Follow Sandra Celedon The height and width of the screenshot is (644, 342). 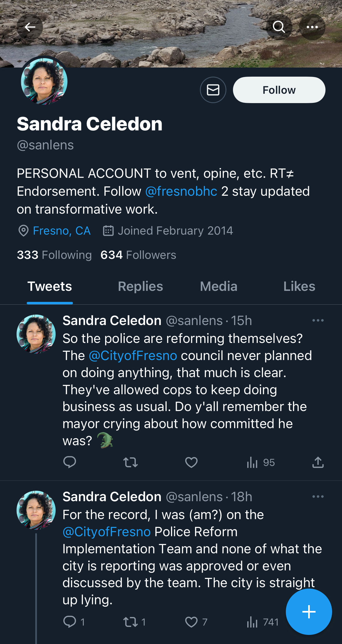[279, 90]
